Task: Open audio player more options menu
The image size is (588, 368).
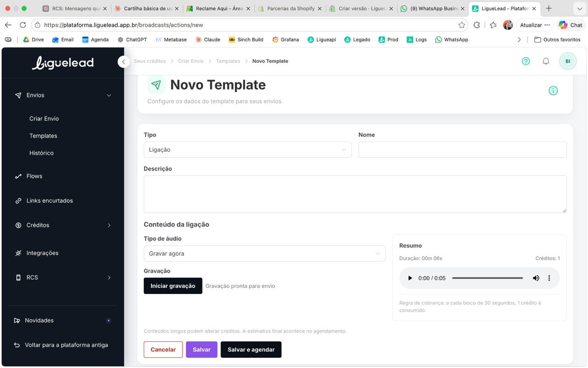Action: 549,278
